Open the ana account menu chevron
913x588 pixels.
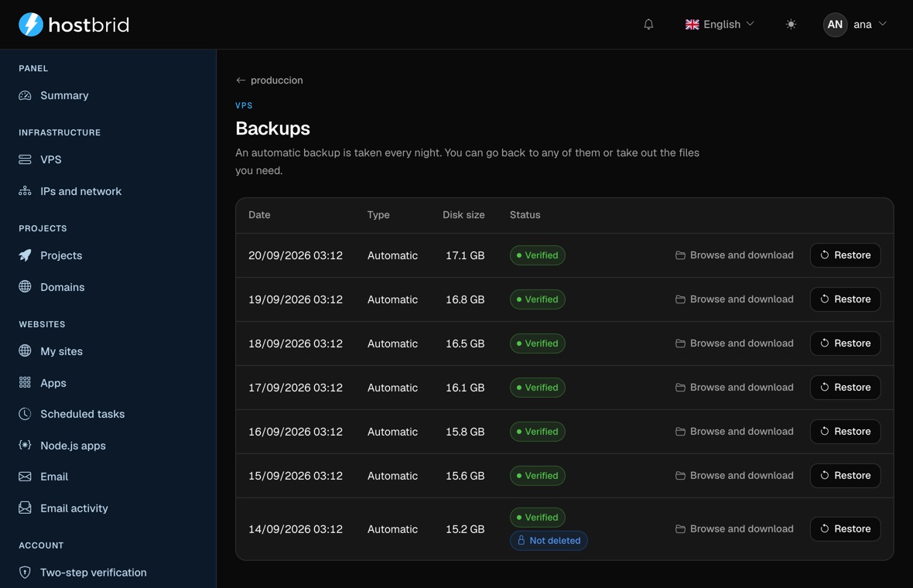882,24
